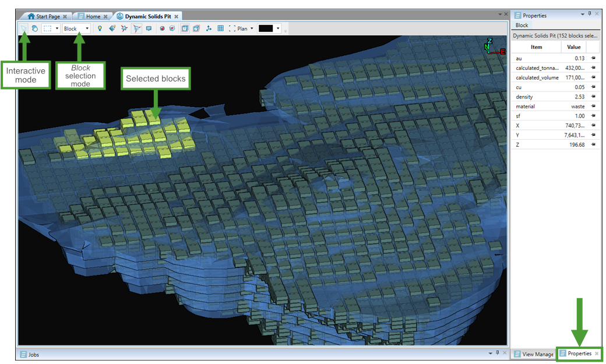Click the grid display toolbar icon
The image size is (606, 364).
[221, 28]
